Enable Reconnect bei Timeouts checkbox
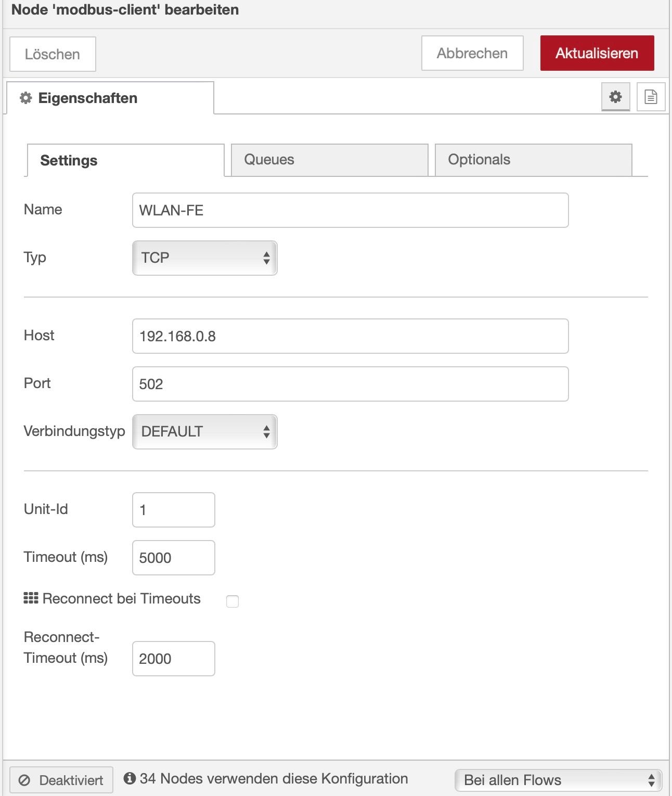672x796 pixels. click(232, 601)
